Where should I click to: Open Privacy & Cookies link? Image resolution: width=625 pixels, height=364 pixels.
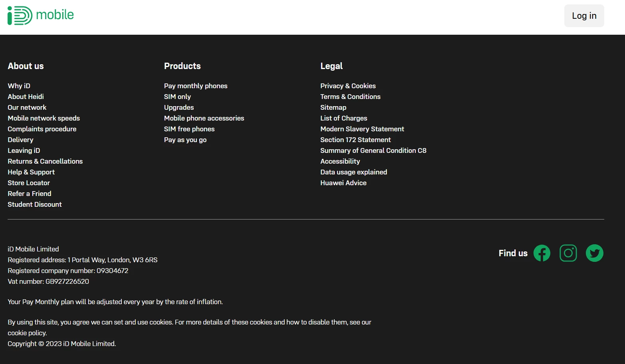click(348, 86)
